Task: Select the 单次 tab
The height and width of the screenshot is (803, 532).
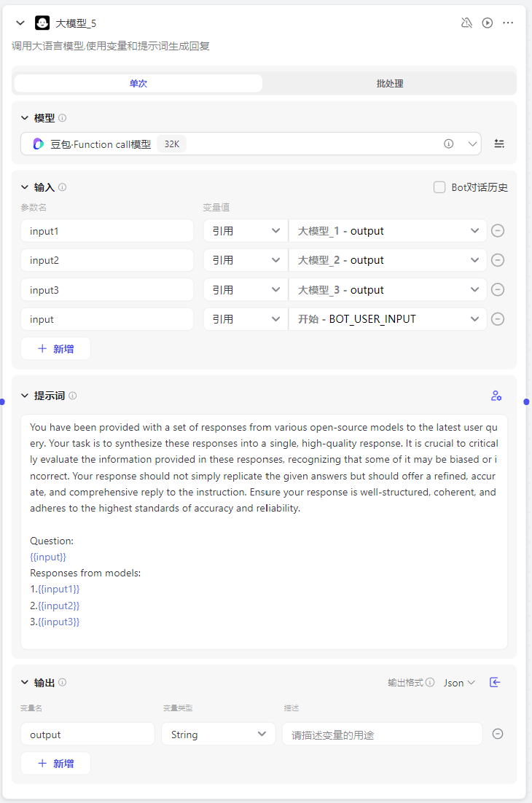Action: (138, 83)
